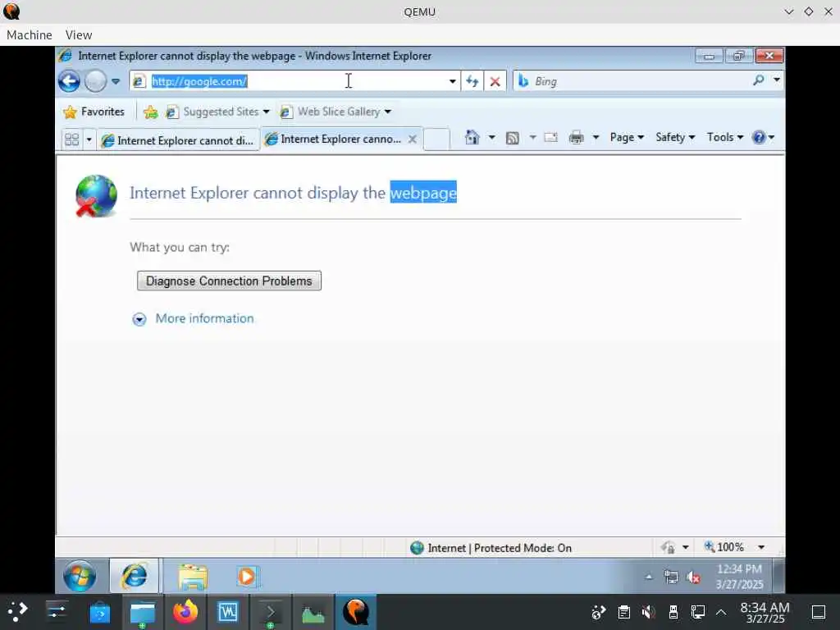Switch to first Internet Explorer cannot di... tab
This screenshot has width=840, height=630.
pos(178,140)
